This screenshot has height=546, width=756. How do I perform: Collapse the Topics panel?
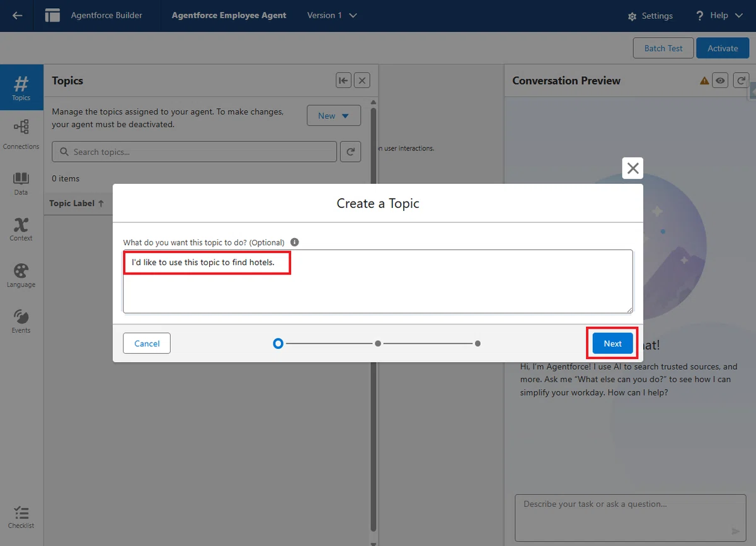(x=343, y=81)
